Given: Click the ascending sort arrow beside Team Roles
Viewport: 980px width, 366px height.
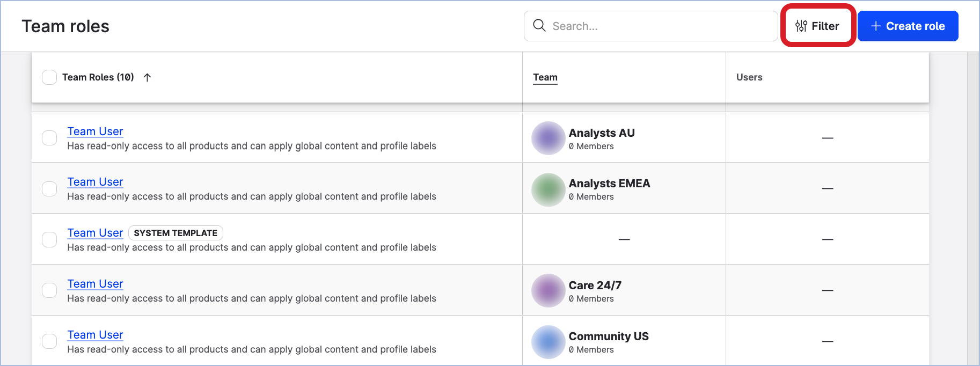Looking at the screenshot, I should (147, 77).
